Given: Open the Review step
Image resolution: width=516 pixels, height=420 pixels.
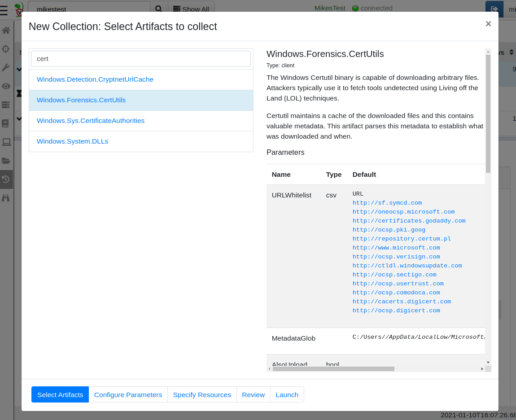Looking at the screenshot, I should [x=253, y=395].
